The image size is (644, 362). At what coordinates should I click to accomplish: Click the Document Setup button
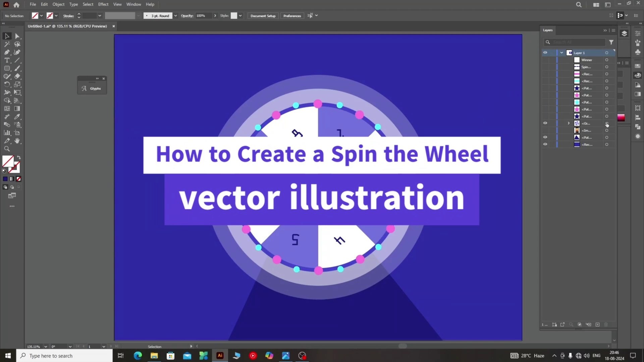pos(263,16)
